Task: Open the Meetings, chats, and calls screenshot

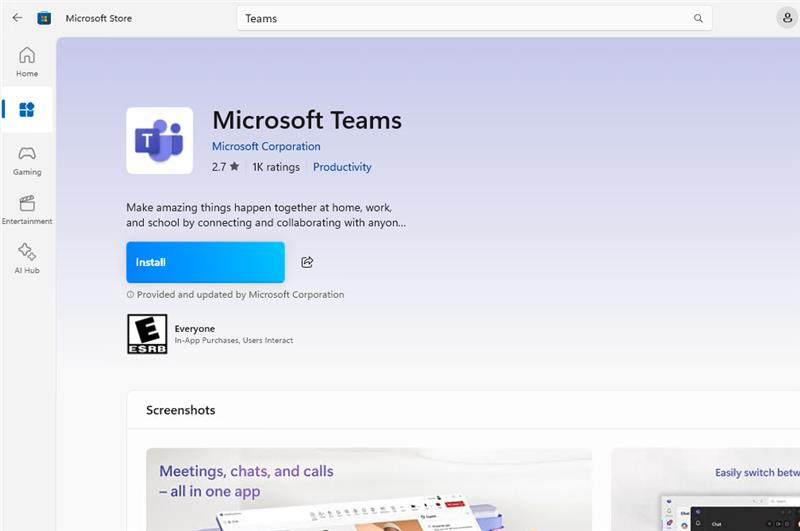Action: tap(369, 489)
